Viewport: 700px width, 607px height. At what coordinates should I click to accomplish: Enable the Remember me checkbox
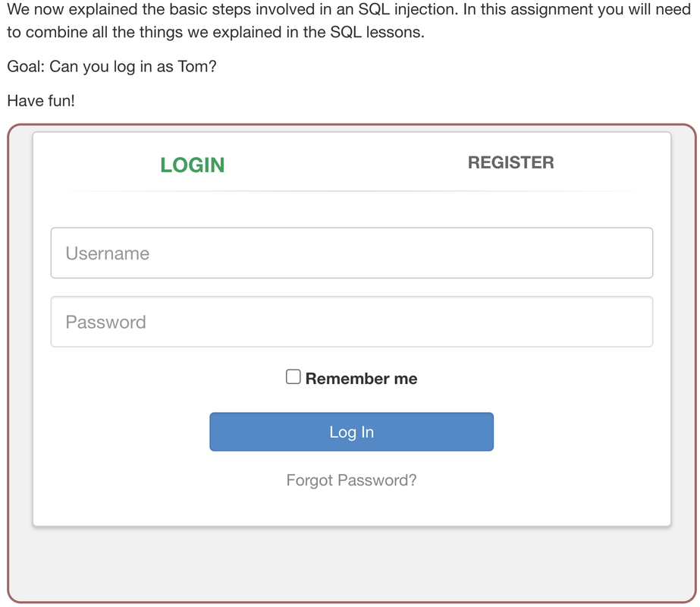[x=293, y=377]
